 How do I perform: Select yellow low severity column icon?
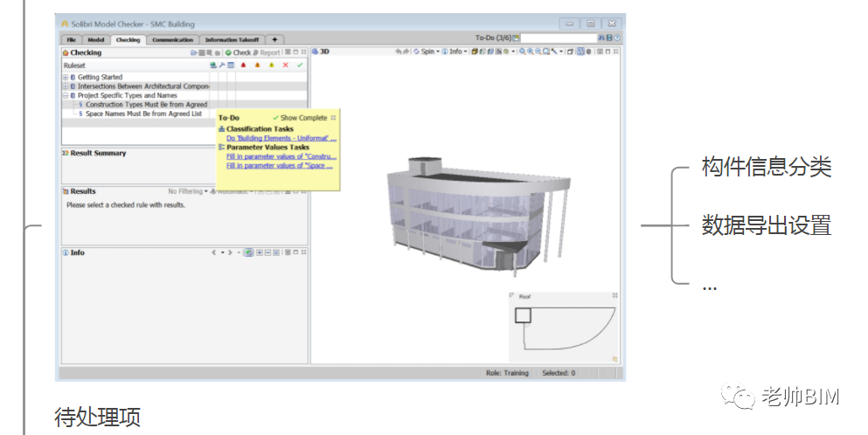(271, 65)
